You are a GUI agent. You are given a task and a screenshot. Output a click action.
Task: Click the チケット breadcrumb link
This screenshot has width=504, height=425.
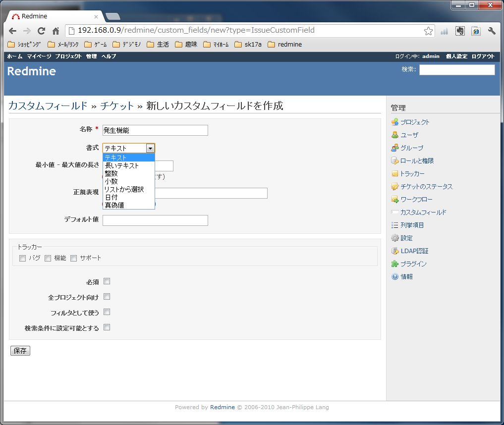117,106
